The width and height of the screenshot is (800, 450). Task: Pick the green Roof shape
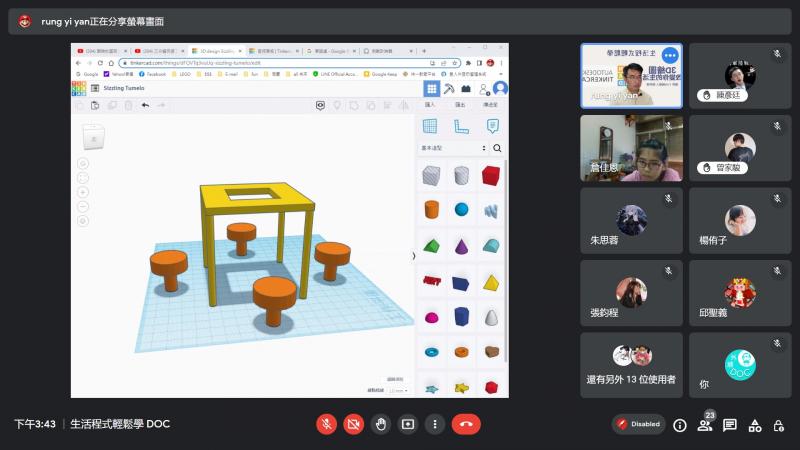pos(432,246)
